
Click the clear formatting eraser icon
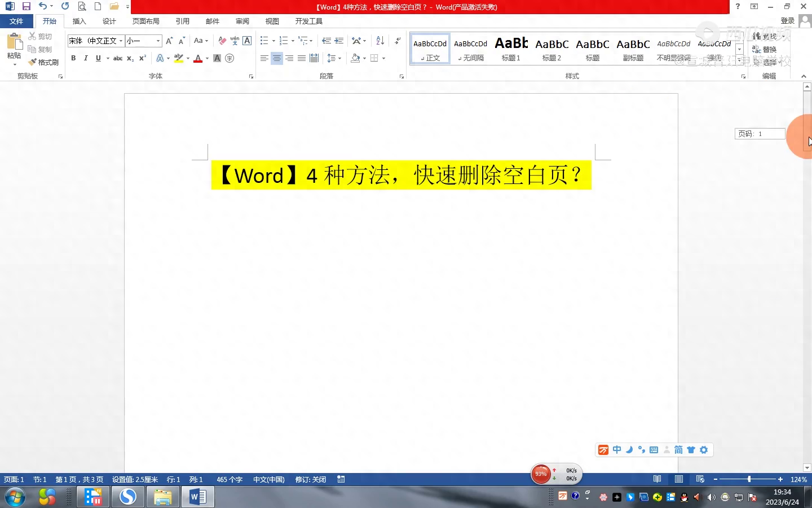coord(222,41)
